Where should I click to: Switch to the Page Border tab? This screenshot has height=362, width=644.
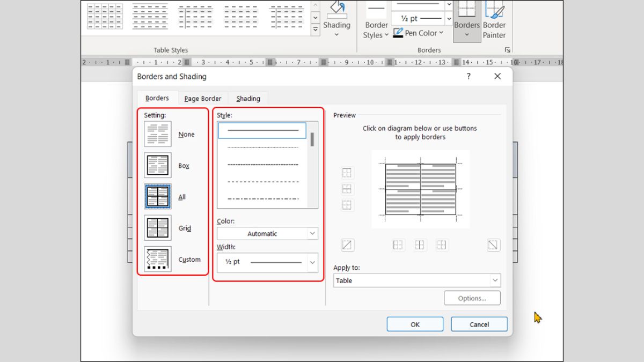pyautogui.click(x=203, y=99)
